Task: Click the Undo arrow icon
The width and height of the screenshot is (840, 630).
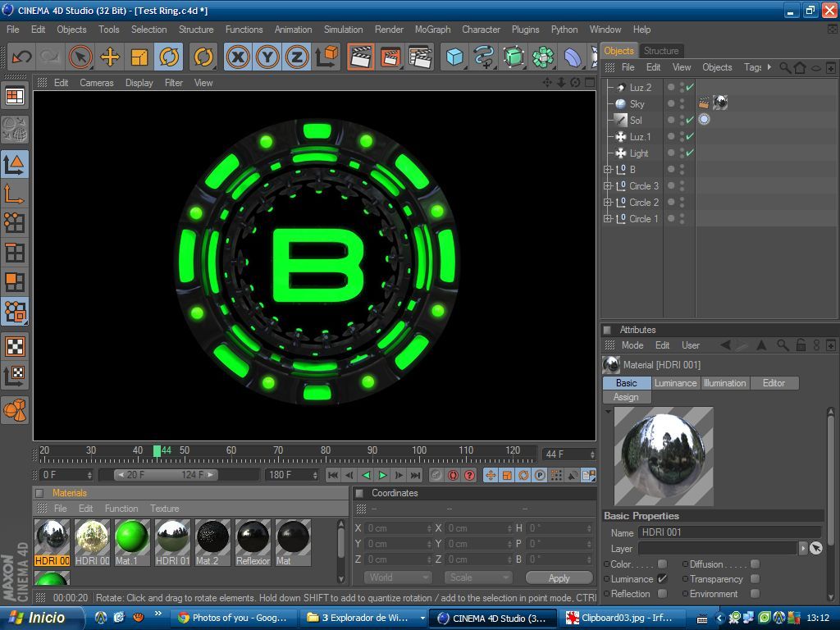Action: click(22, 57)
